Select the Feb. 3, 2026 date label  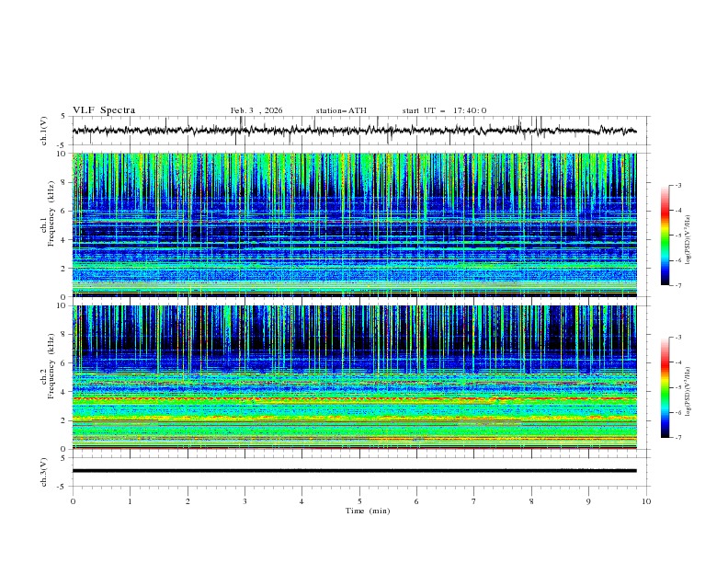pos(256,110)
